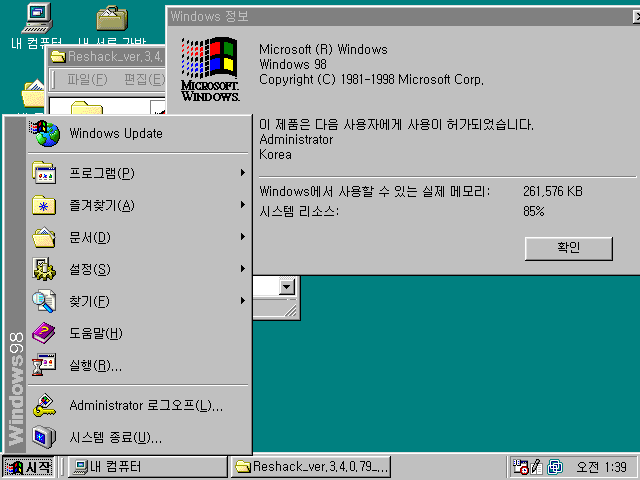Open the 문서(D) documents entry
Image resolution: width=640 pixels, height=480 pixels.
[x=139, y=237]
